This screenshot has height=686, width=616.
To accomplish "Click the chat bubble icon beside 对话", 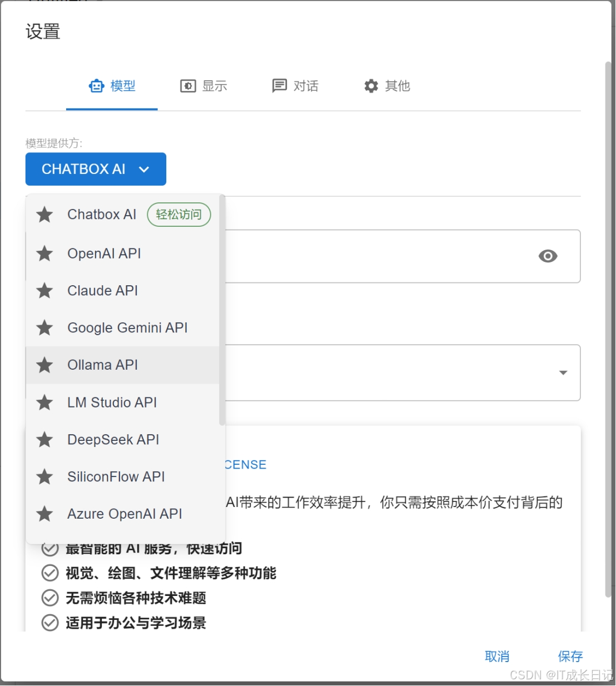I will click(x=280, y=86).
